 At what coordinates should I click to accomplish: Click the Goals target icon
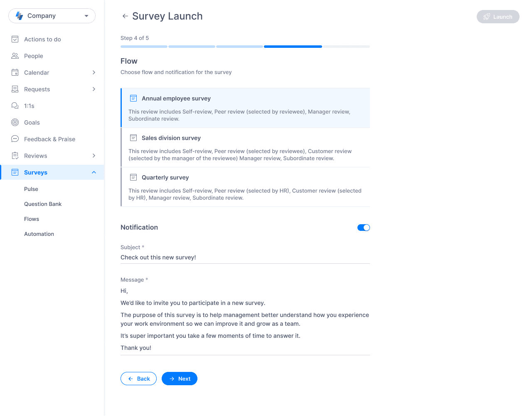tap(15, 122)
